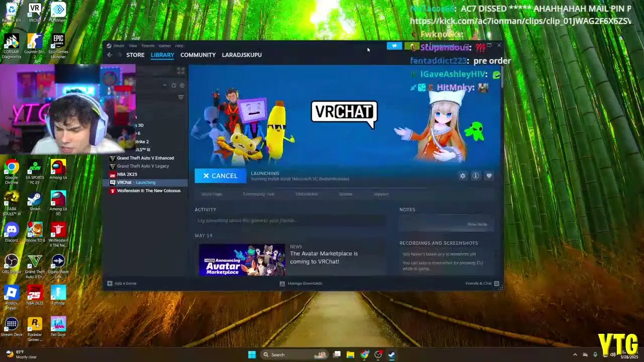Open VRChat Community Hub link
This screenshot has width=644, height=362.
point(259,194)
